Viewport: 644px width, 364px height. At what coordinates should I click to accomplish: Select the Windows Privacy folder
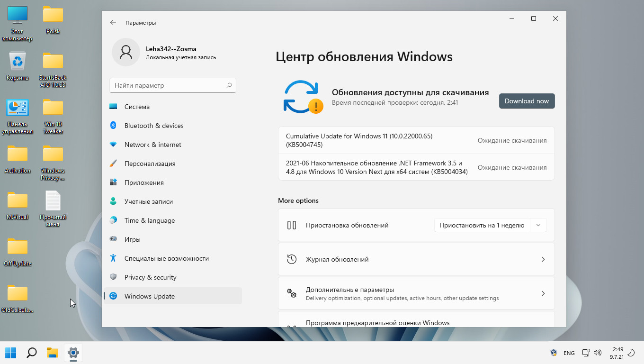[x=53, y=163]
